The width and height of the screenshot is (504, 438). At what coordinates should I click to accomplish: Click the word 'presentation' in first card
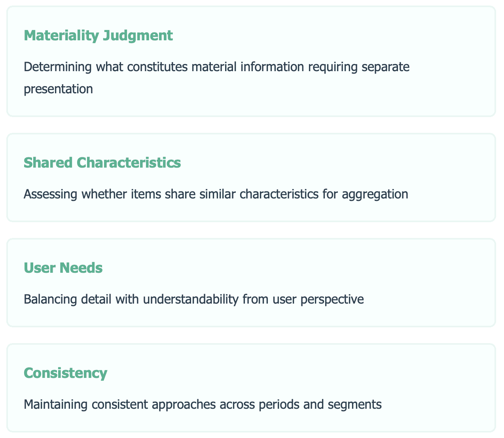point(59,89)
